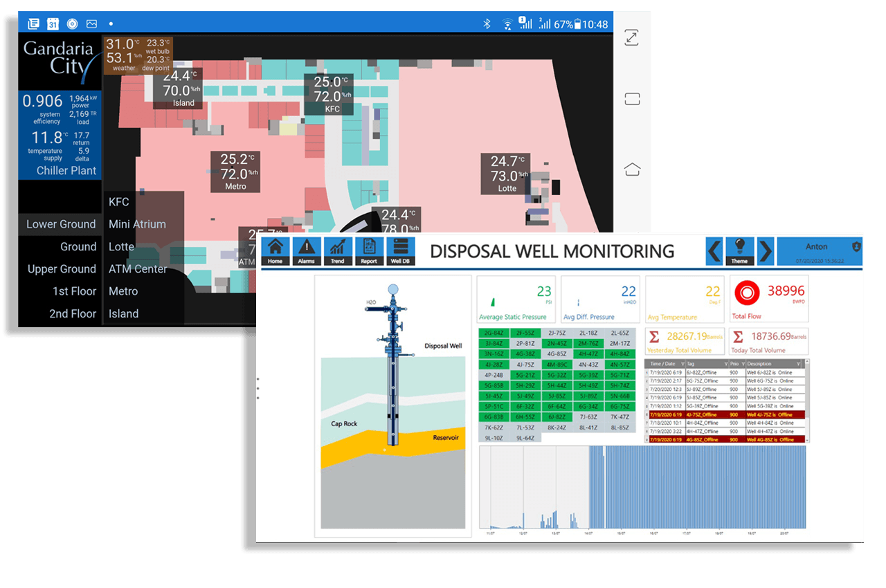Tap the Wi-Fi status icon
This screenshot has height=588, width=886.
point(507,24)
